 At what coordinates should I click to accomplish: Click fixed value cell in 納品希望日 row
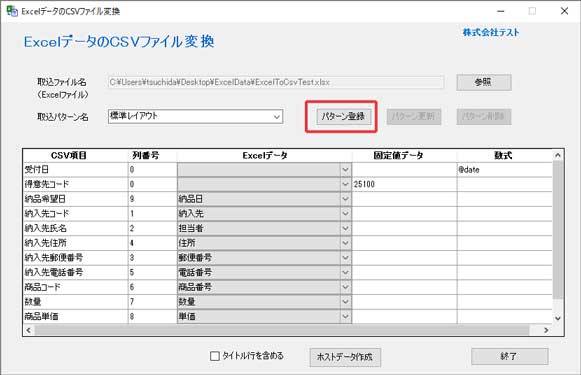(404, 199)
